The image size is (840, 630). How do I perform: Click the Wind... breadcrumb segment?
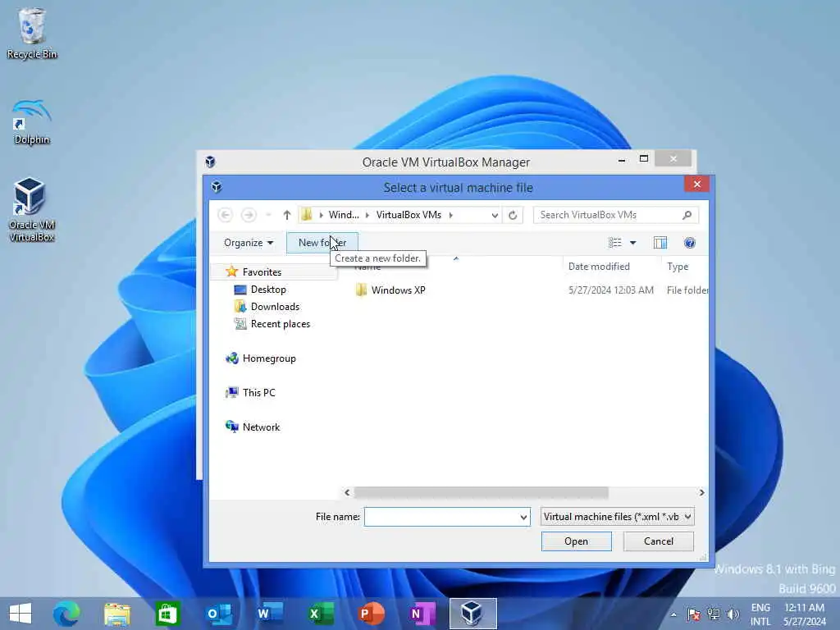[x=344, y=215]
